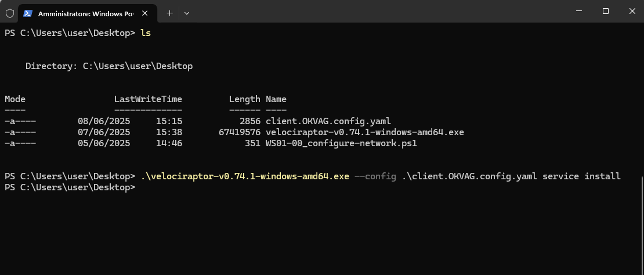Viewport: 644px width, 275px height.
Task: Click the date 07/06/2025
Action: point(104,132)
